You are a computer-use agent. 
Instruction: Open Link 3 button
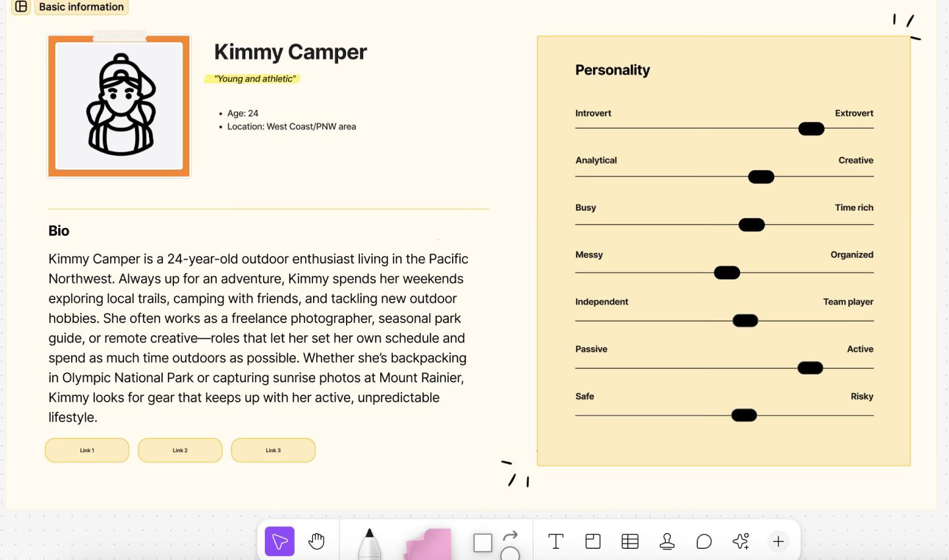pyautogui.click(x=273, y=450)
